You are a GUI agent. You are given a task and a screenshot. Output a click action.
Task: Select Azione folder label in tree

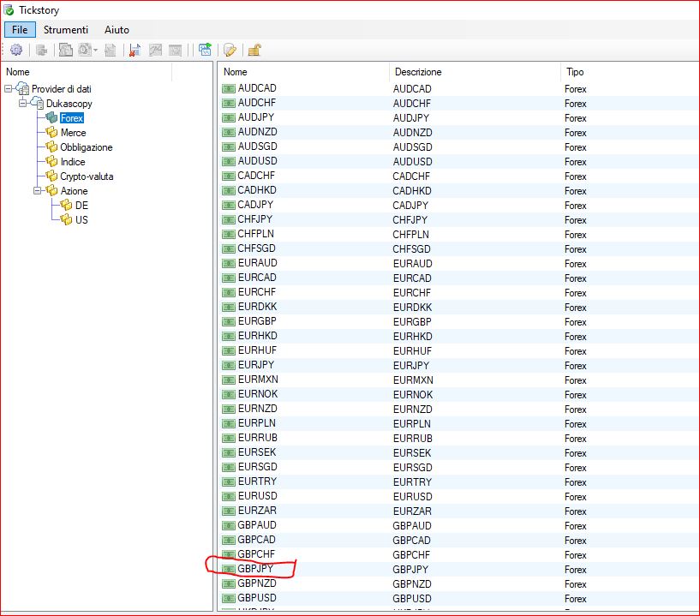pos(74,190)
